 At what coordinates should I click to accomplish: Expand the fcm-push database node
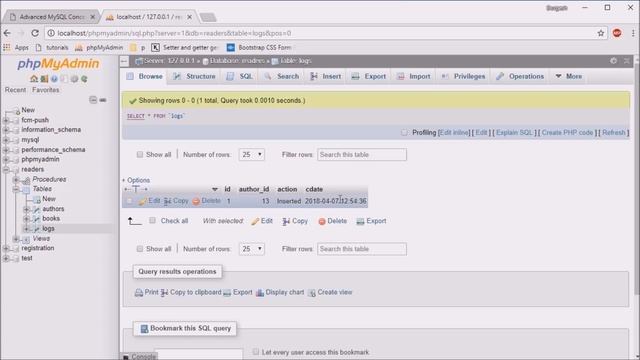pyautogui.click(x=6, y=120)
